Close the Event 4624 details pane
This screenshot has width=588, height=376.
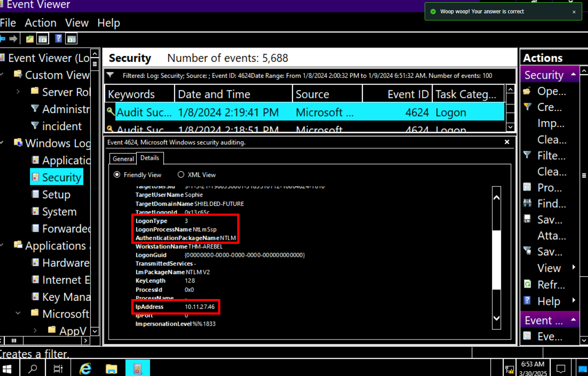507,142
